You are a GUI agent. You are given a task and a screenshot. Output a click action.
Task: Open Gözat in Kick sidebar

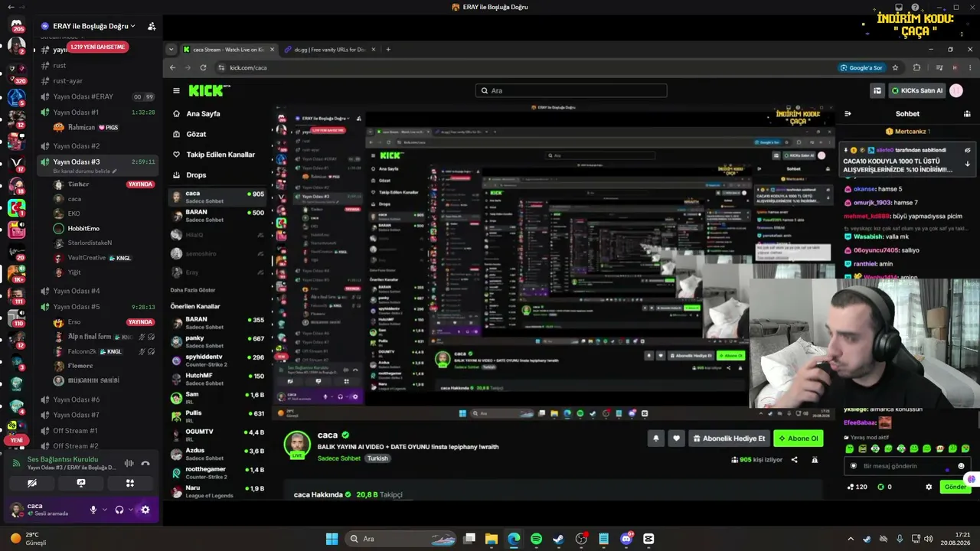click(x=196, y=134)
